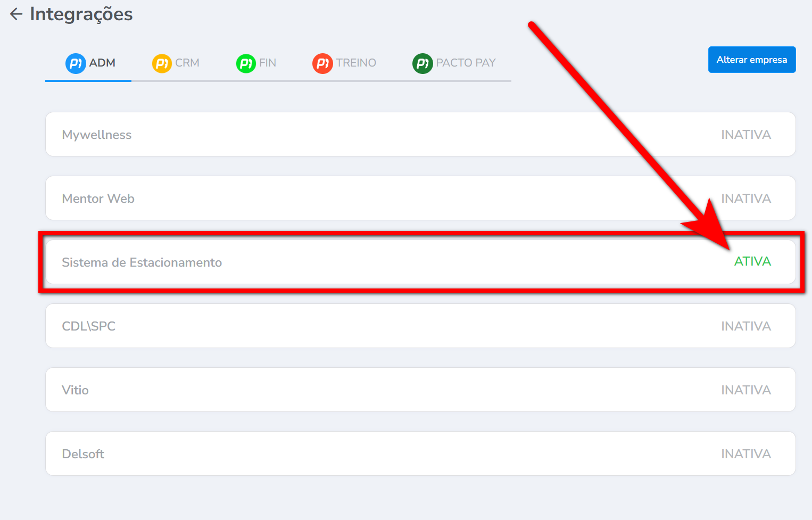This screenshot has height=520, width=812.
Task: Click the green FIN logo icon
Action: (x=246, y=63)
